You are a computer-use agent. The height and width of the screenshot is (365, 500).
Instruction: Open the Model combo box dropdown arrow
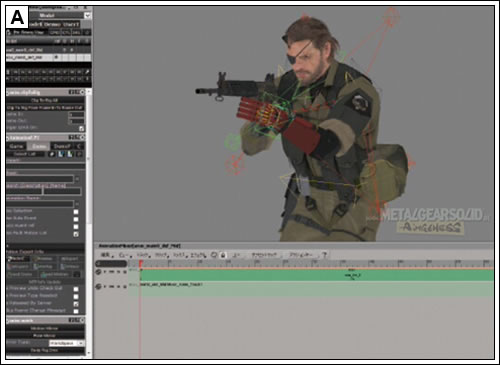(87, 16)
